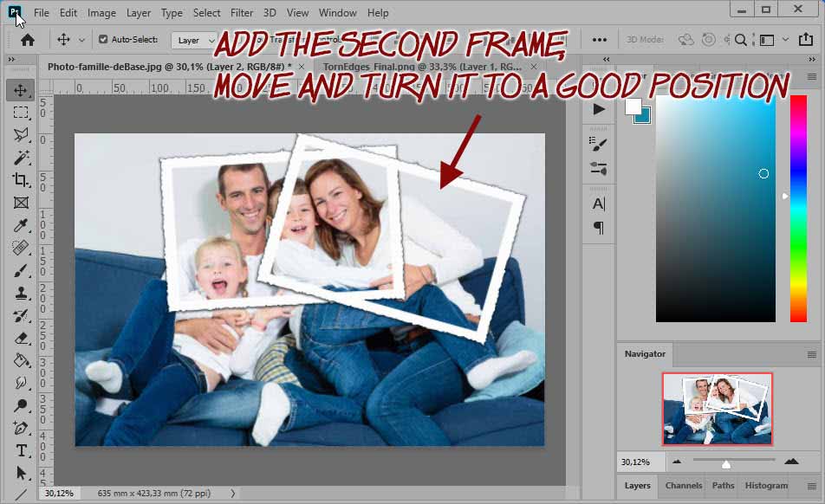
Task: Click the Search magnifier icon
Action: click(x=741, y=40)
